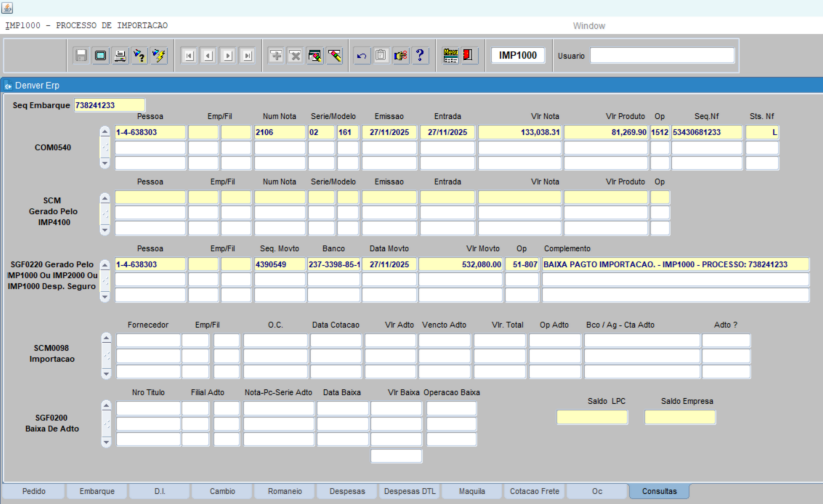Click the Save diskette icon
This screenshot has height=504, width=823.
(x=81, y=55)
